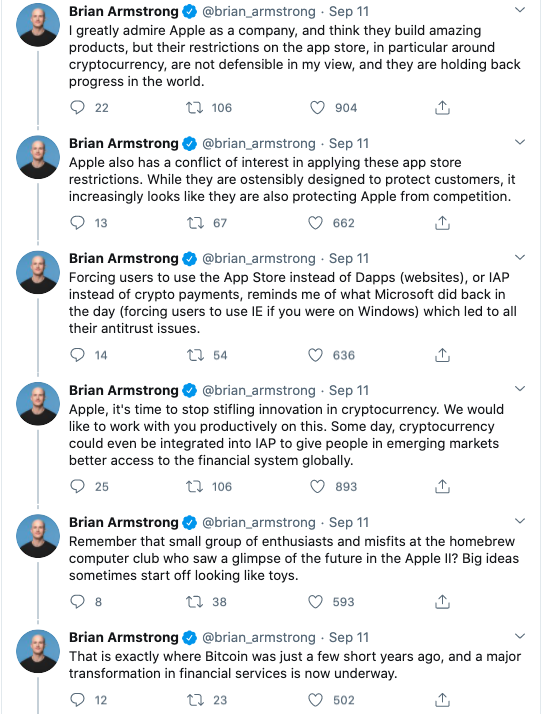
Task: Reply to the tweet with 22 replies
Action: [x=77, y=107]
